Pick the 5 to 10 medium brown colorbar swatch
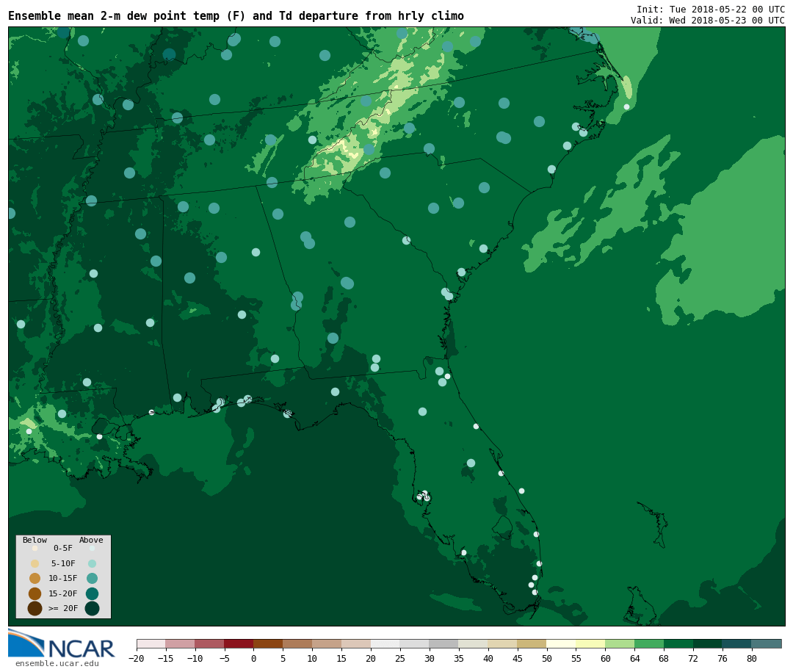Image resolution: width=793 pixels, height=672 pixels. [297, 643]
